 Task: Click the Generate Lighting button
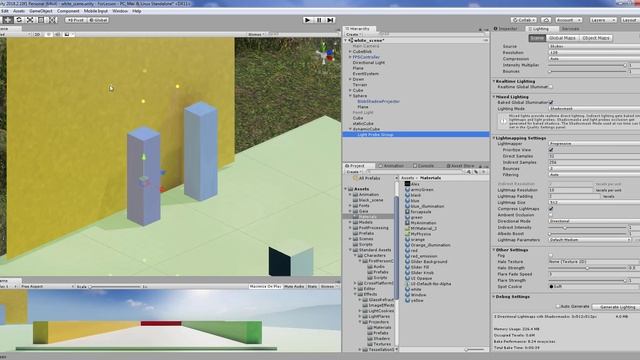(x=617, y=307)
